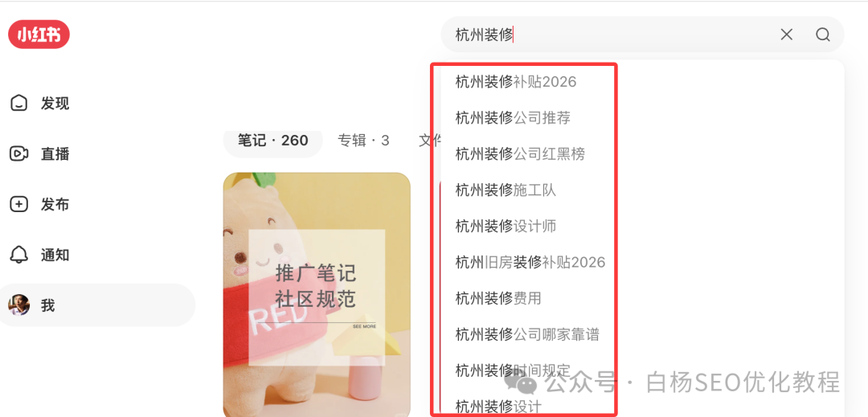868x417 pixels.
Task: Focus the search field containing 杭州装修
Action: tap(609, 35)
